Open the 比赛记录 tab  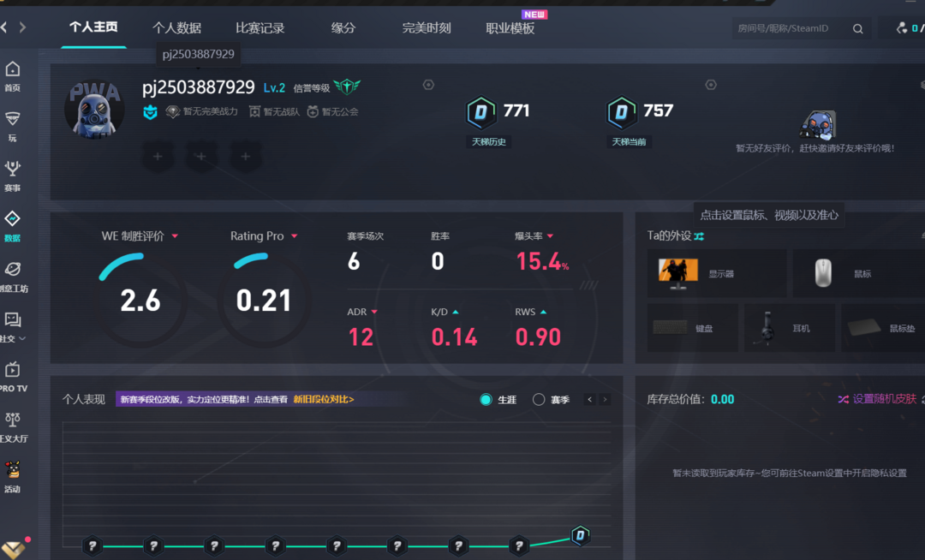point(260,28)
